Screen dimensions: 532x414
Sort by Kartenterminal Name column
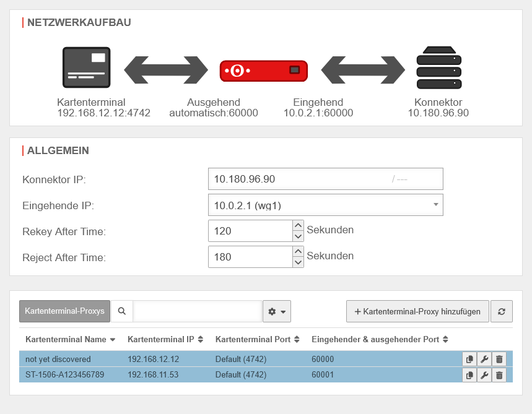[x=69, y=340]
